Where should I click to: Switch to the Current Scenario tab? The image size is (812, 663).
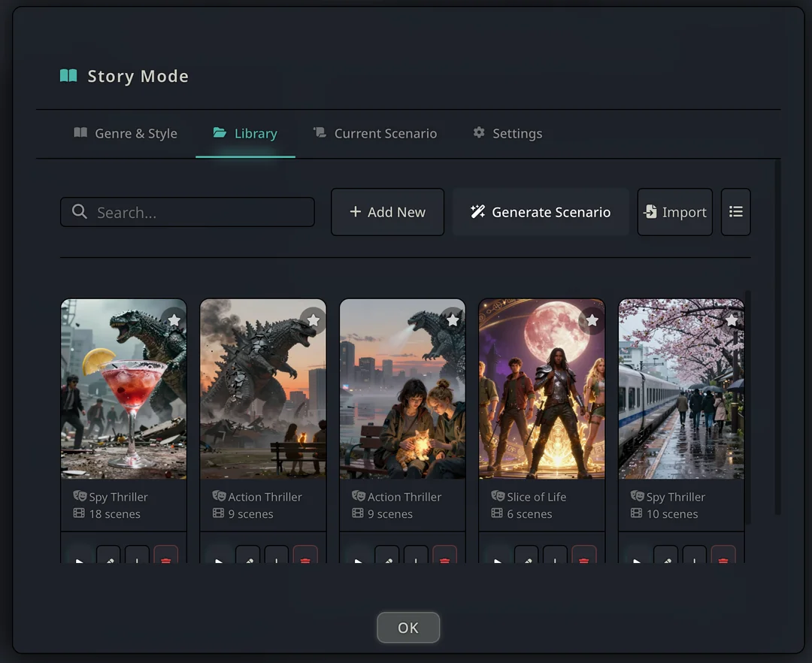tap(375, 134)
